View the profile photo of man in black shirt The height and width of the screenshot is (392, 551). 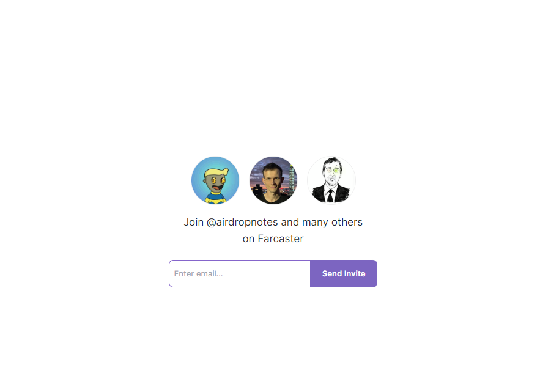coord(273,180)
